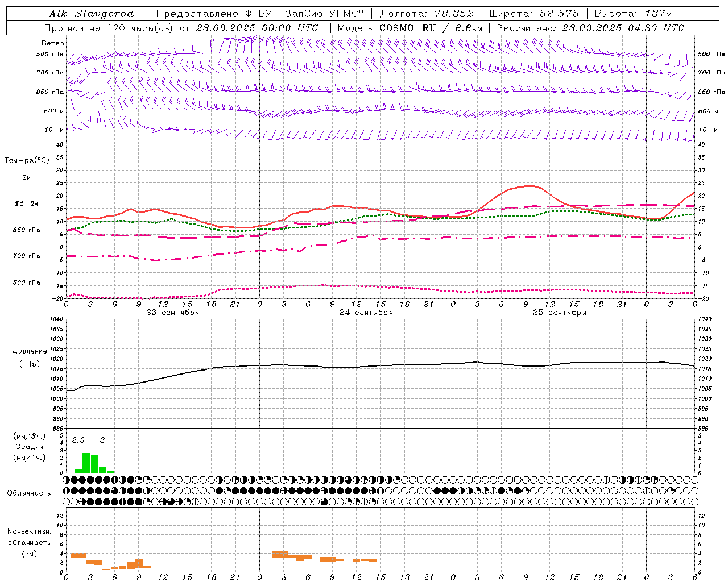The width and height of the screenshot is (728, 582).
Task: Click the 'Облачность' cloud cover label
Action: pos(29,493)
